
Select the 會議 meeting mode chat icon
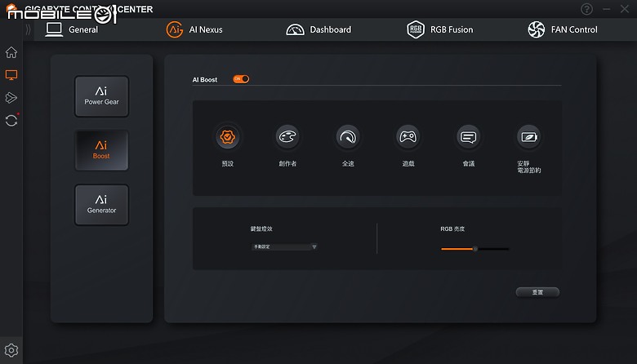pos(469,137)
